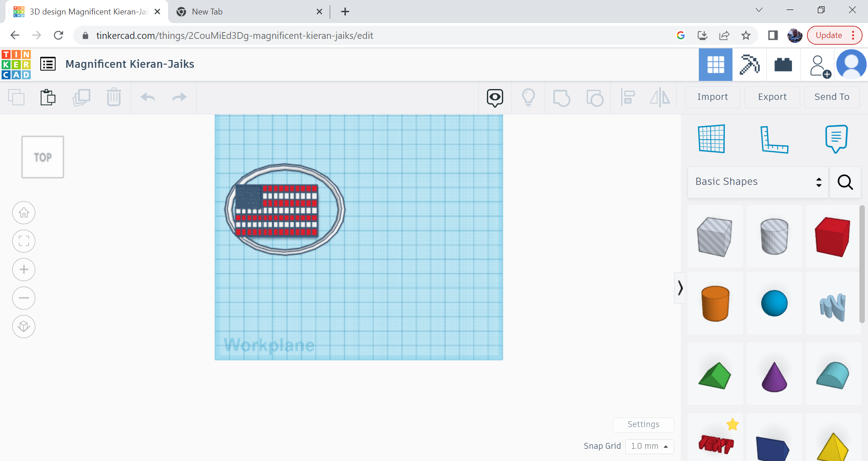The width and height of the screenshot is (868, 461).
Task: Open the Basic Shapes dropdown
Action: pyautogui.click(x=758, y=182)
